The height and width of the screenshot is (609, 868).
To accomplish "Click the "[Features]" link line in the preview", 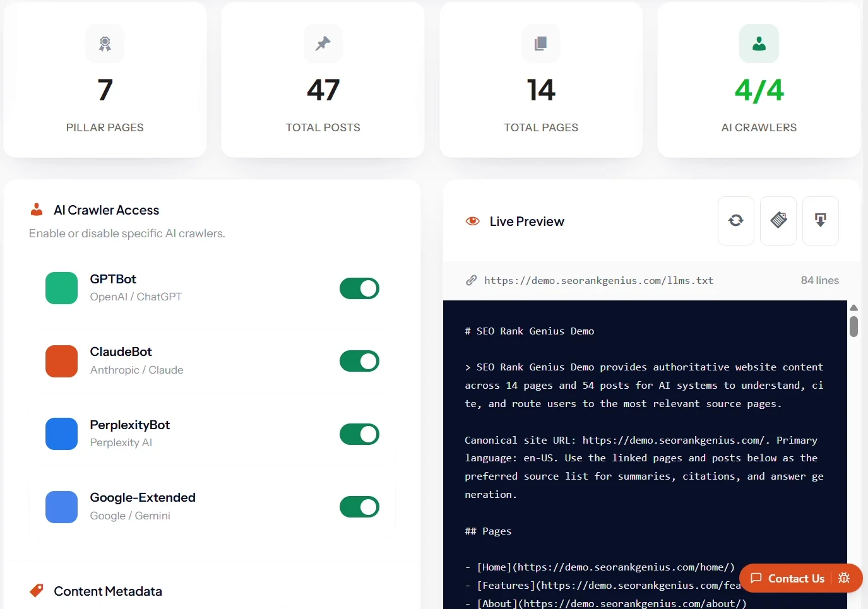I will pyautogui.click(x=603, y=585).
